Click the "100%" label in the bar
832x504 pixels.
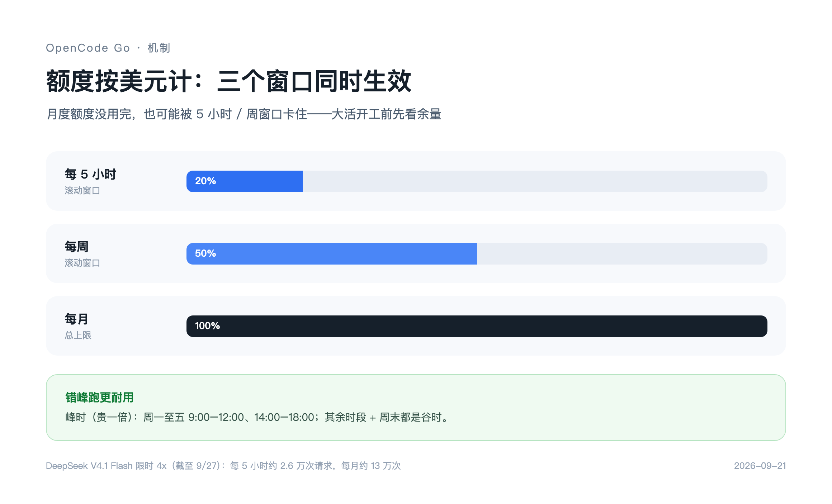[207, 326]
